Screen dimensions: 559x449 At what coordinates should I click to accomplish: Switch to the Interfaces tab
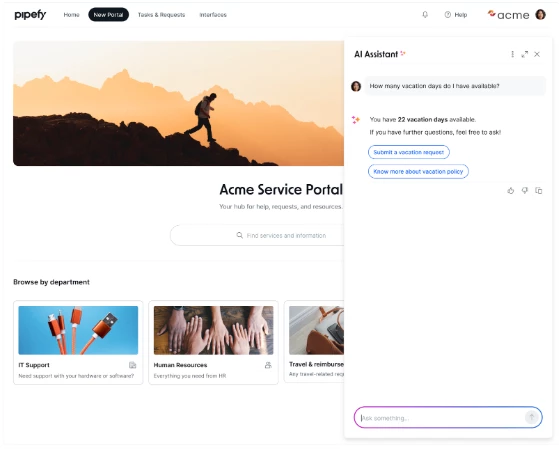[x=213, y=15]
